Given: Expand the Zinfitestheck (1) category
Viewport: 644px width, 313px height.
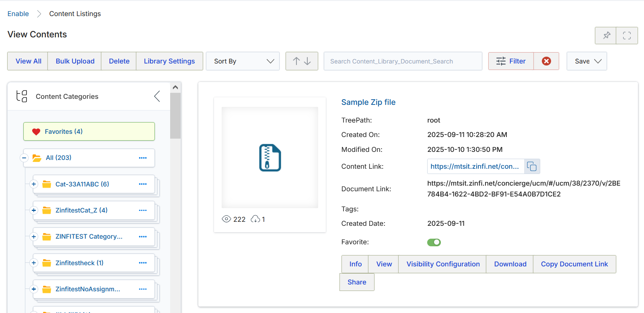Looking at the screenshot, I should (x=34, y=263).
